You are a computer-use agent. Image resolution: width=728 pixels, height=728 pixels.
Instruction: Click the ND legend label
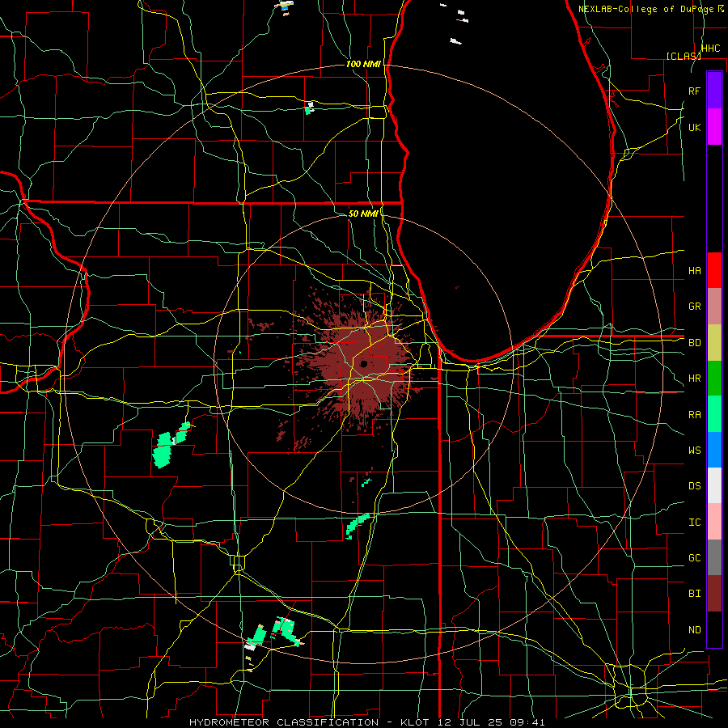click(694, 629)
